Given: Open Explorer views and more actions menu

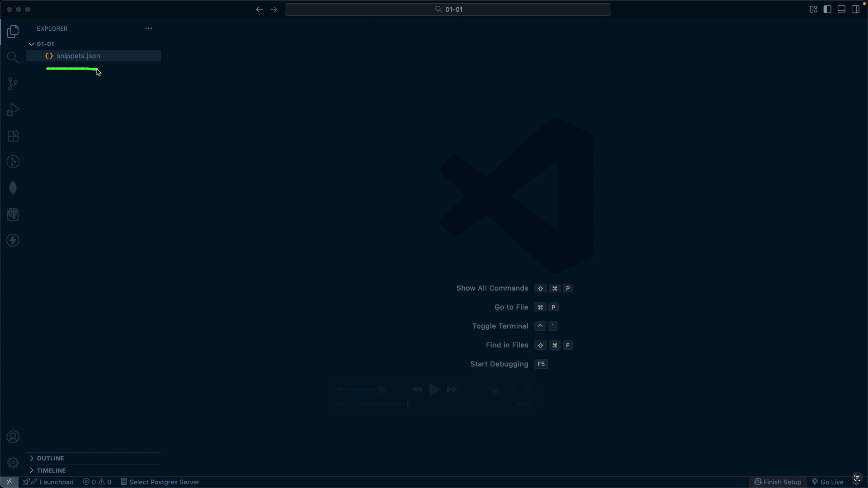Looking at the screenshot, I should 149,28.
